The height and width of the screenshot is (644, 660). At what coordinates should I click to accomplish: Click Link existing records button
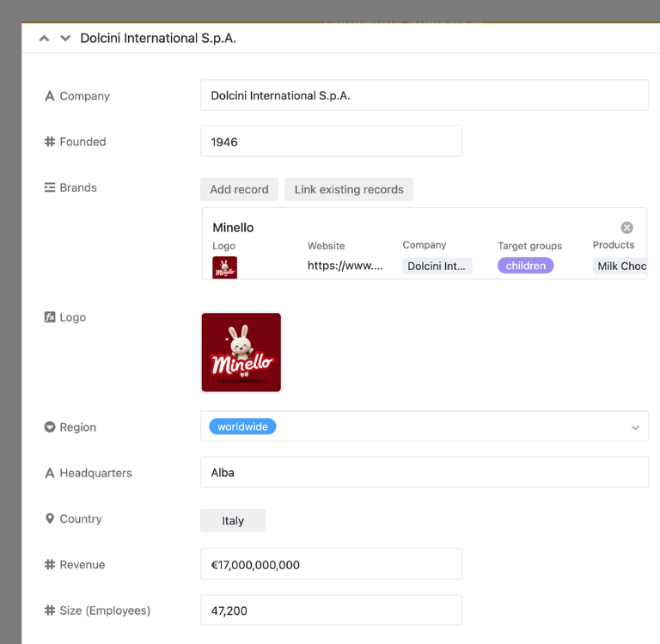(x=349, y=189)
